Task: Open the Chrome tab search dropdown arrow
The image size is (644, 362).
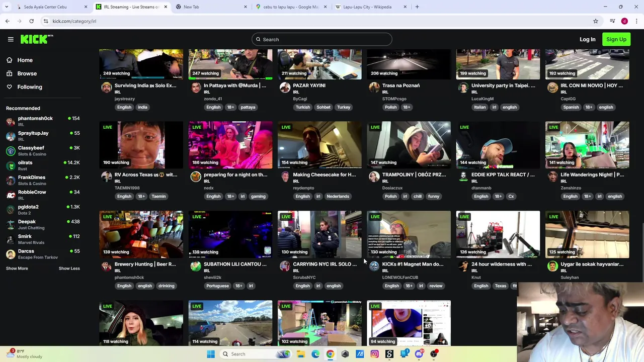Action: [x=7, y=7]
